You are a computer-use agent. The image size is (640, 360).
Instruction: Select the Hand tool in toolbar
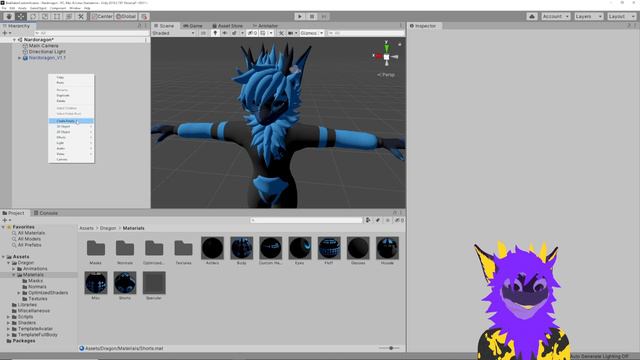pos(9,16)
